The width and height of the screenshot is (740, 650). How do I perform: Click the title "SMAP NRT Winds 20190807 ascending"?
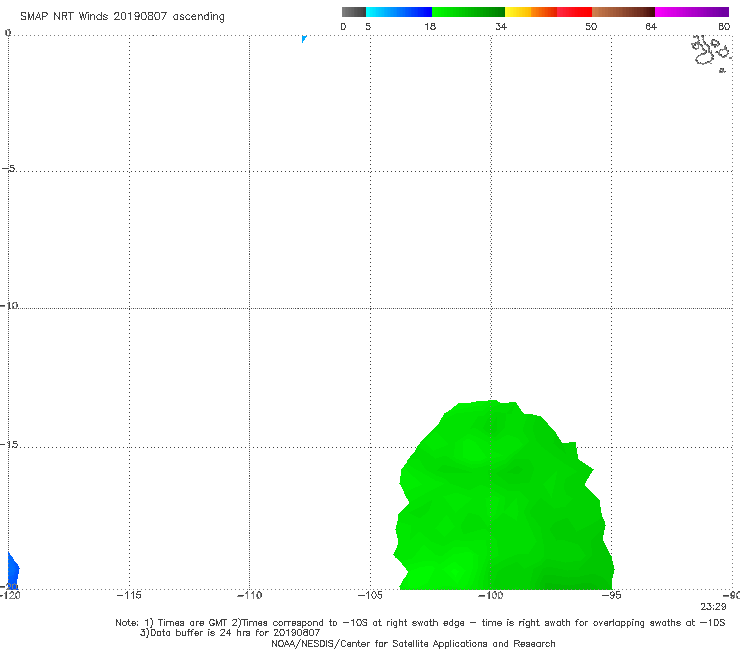point(122,17)
